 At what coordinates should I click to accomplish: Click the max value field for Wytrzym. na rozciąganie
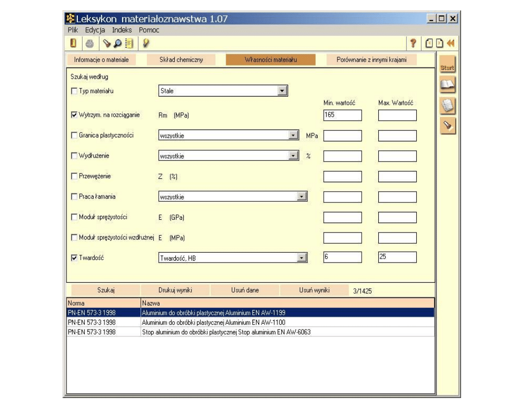click(x=397, y=115)
